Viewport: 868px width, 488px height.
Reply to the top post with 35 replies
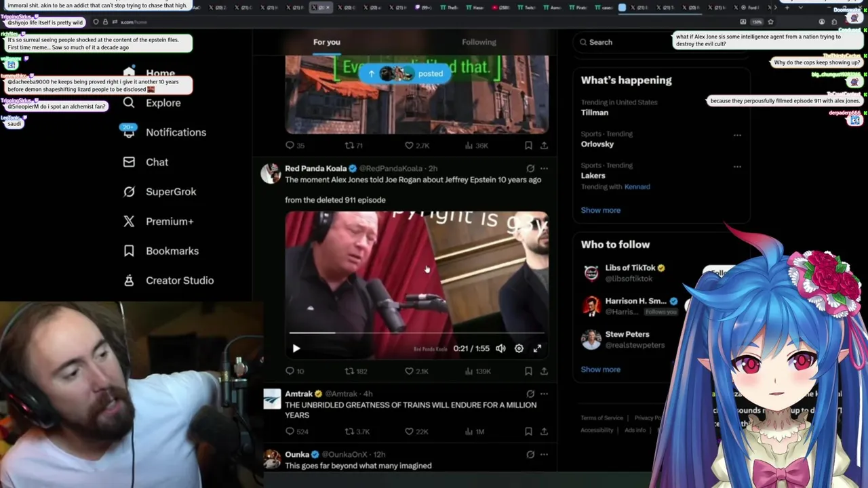pyautogui.click(x=294, y=146)
